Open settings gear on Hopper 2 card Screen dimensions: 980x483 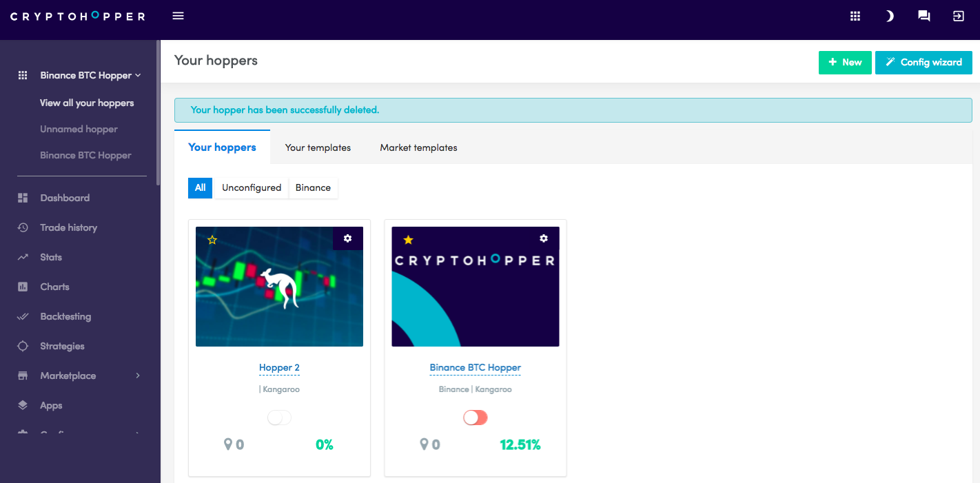(348, 238)
